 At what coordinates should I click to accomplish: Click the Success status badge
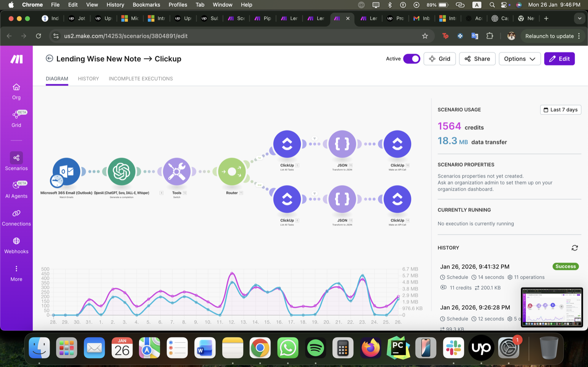tap(566, 266)
